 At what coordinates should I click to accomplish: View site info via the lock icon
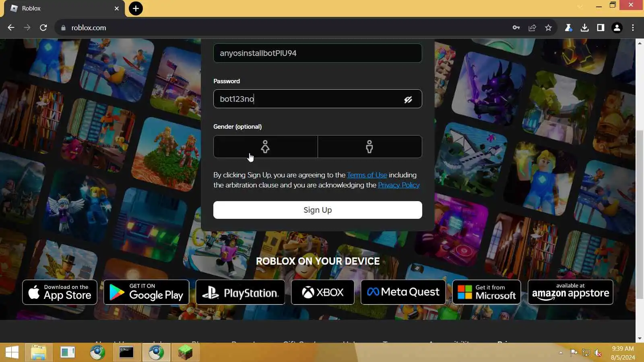(x=63, y=28)
